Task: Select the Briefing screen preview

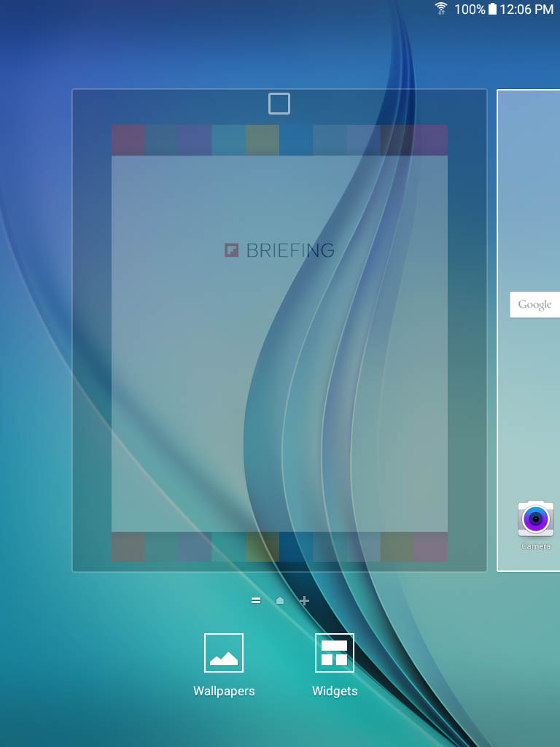Action: [279, 330]
